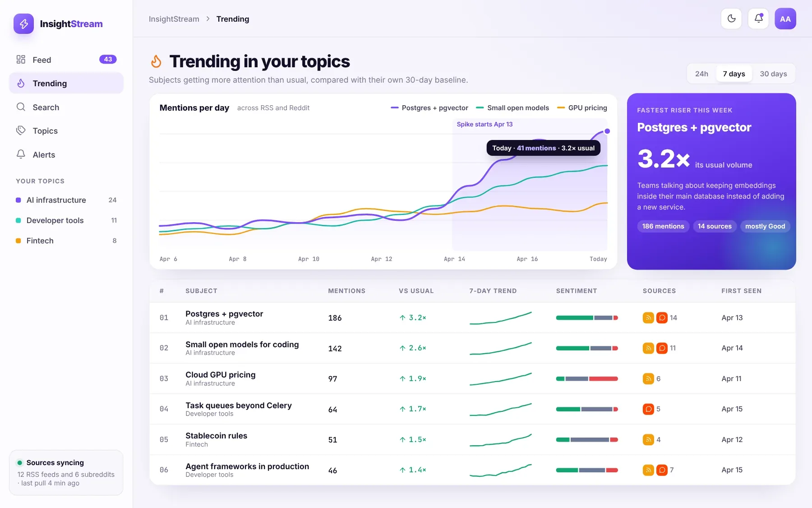Click the RSS icon in the Cloud GPU pricing row

648,379
